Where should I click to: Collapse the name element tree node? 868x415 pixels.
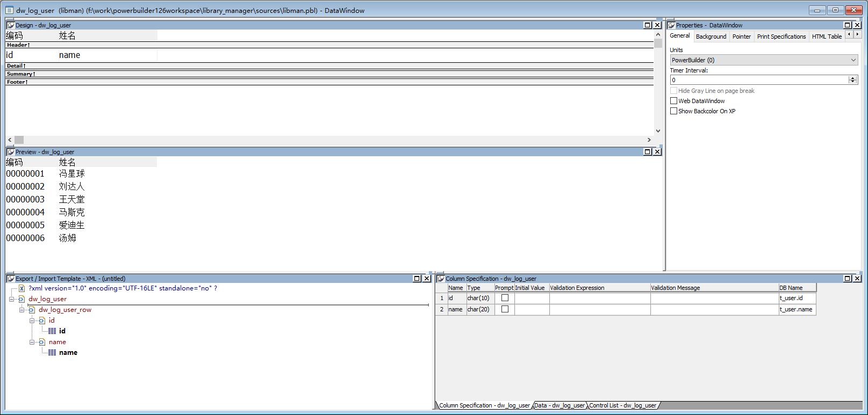pyautogui.click(x=32, y=342)
